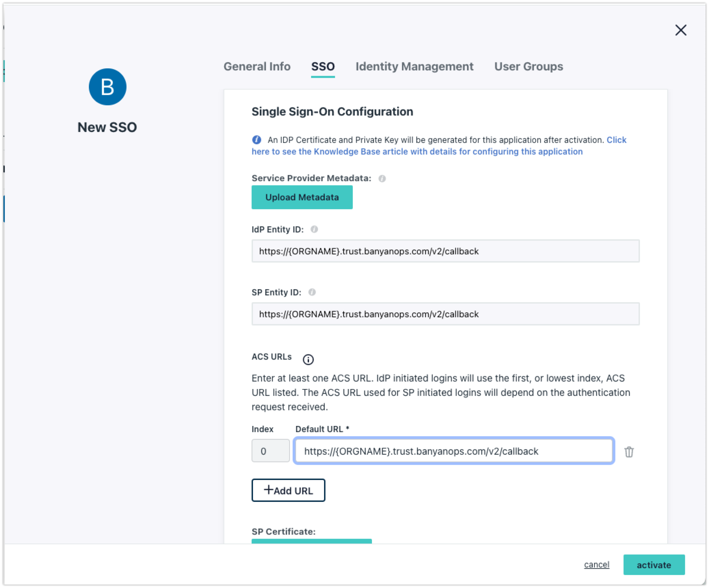Click the cancel link

pos(597,564)
